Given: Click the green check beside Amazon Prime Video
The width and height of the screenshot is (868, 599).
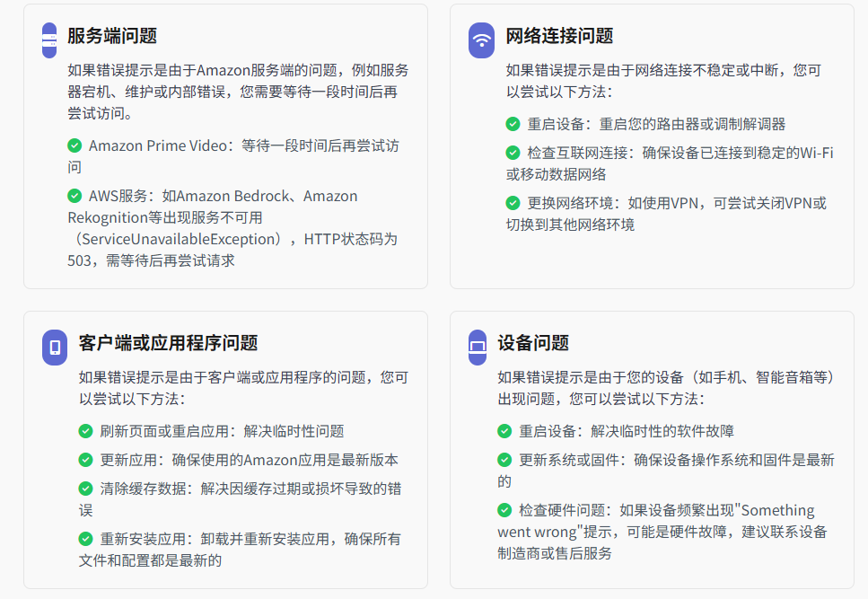Looking at the screenshot, I should click(x=75, y=145).
